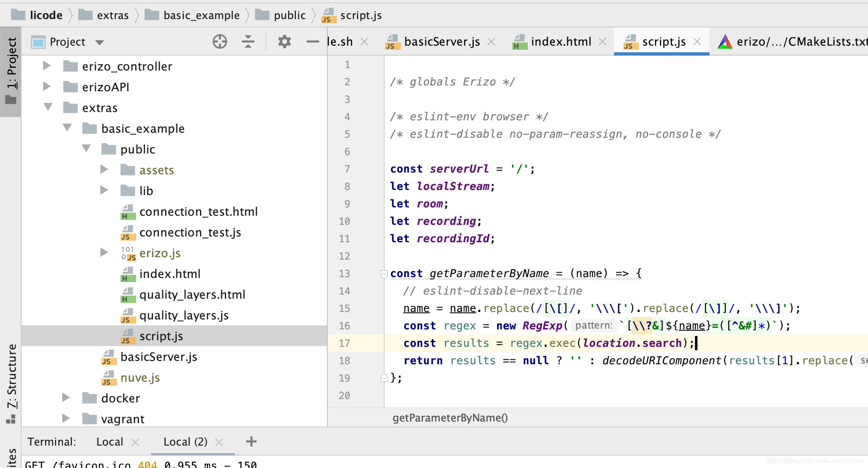Close the Local (2) terminal session
This screenshot has width=868, height=468.
(x=219, y=442)
